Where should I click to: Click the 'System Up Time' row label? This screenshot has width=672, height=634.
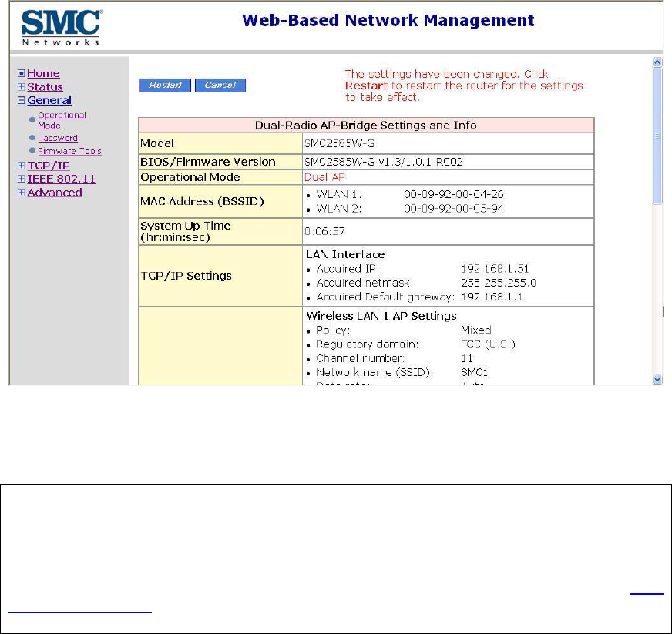[186, 231]
